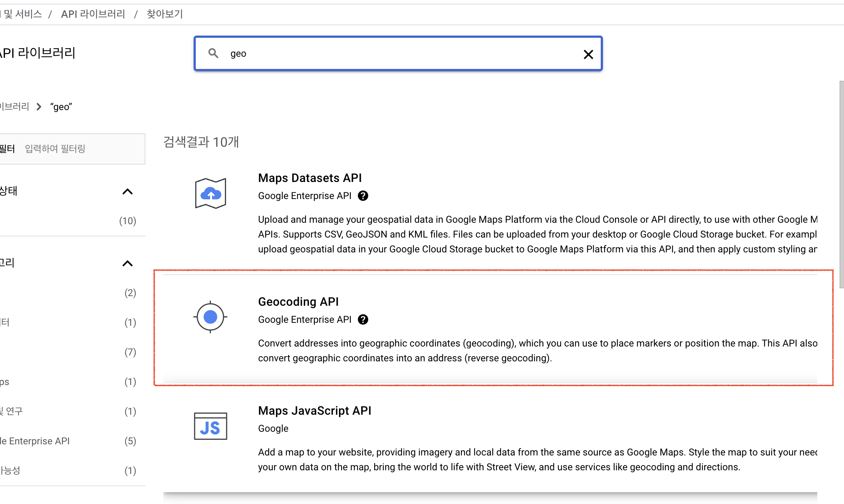Click the magnifier search icon
This screenshot has width=844, height=504.
coord(213,53)
